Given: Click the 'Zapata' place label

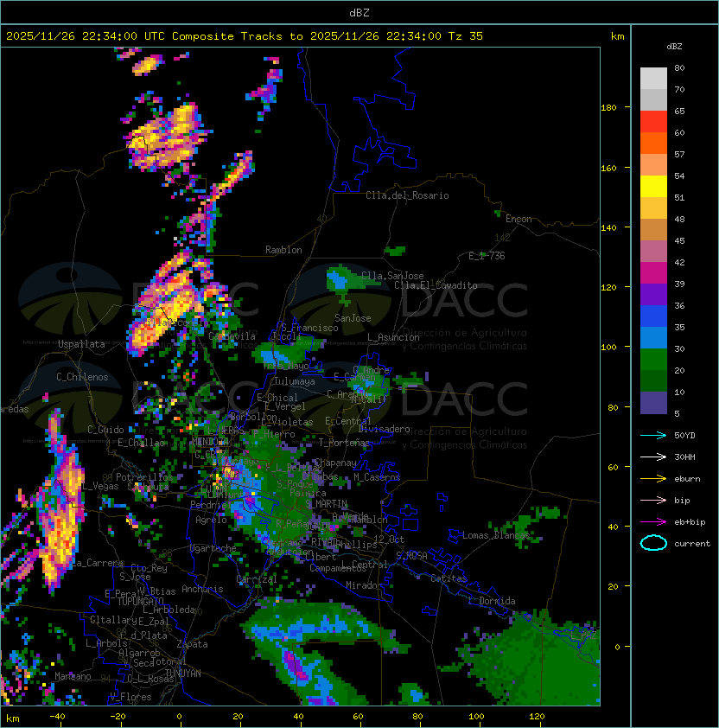Looking at the screenshot, I should [192, 644].
